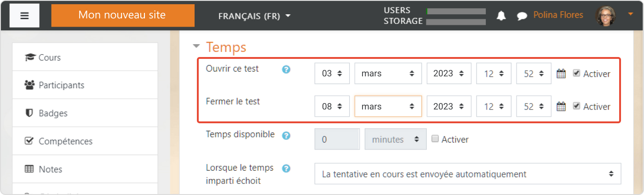Uncheck Activer for Fermer le test

[576, 106]
